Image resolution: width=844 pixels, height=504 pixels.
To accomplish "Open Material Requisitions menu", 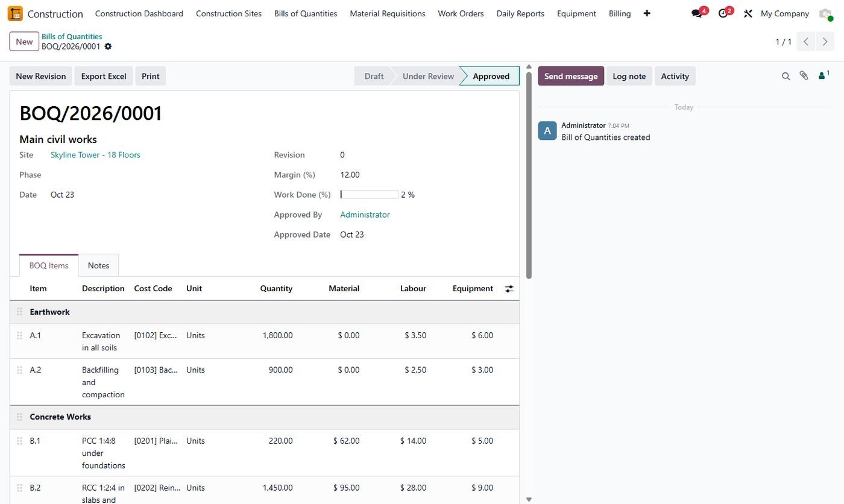I will pyautogui.click(x=388, y=13).
